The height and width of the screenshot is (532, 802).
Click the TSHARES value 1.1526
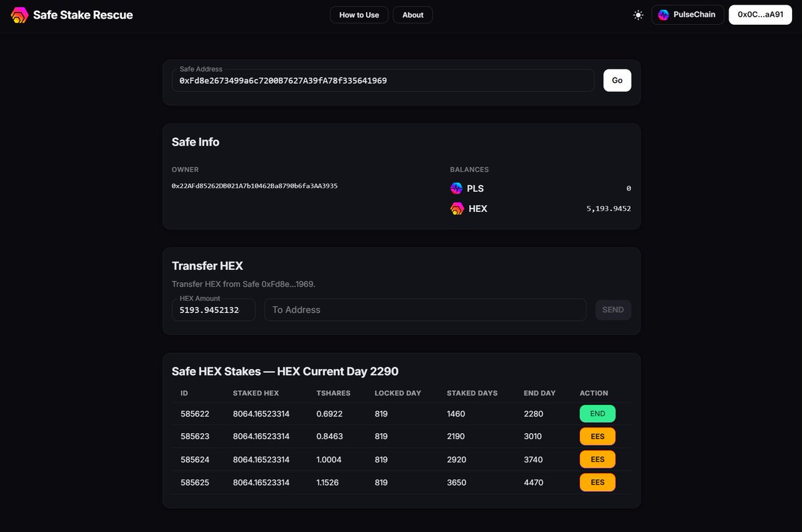pyautogui.click(x=329, y=483)
